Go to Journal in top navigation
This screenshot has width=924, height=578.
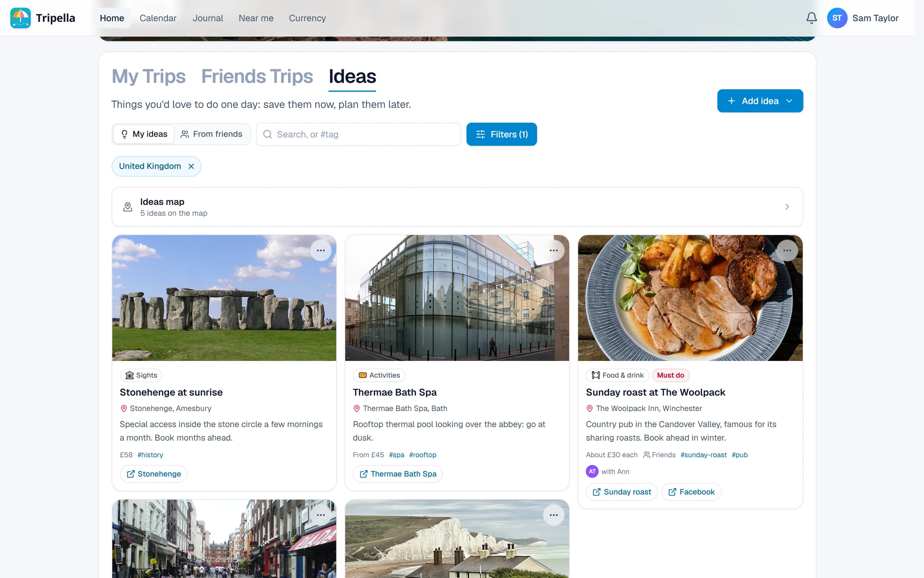pos(208,18)
